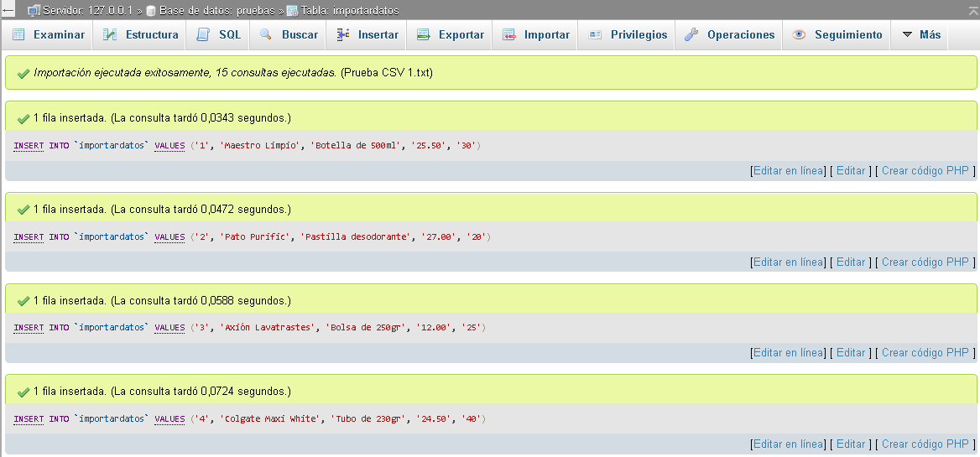Click the Privilegios icon
This screenshot has width=980, height=457.
coord(595,35)
